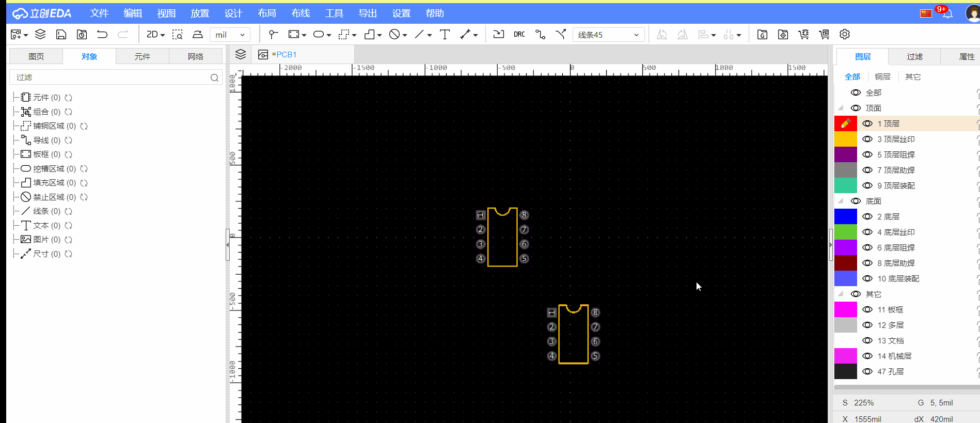Collapse the 底面 layer group
This screenshot has height=423, width=980.
coord(841,201)
